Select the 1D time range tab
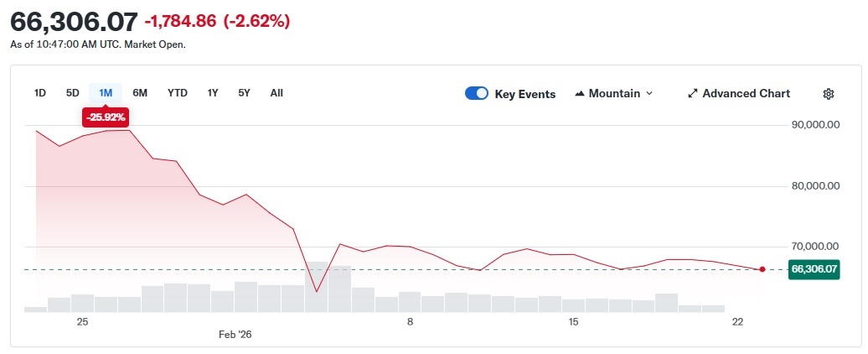Viewport: 868px width, 354px height. [40, 93]
